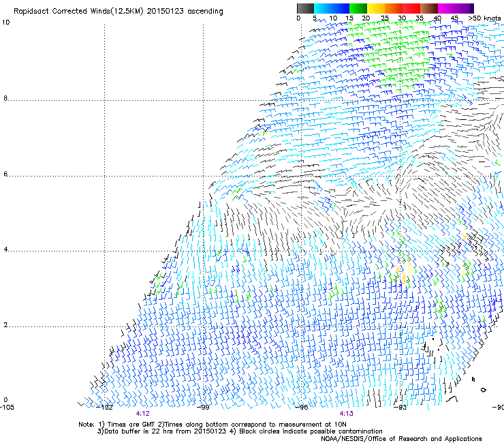504x443 pixels.
Task: Click legend tick label '25'
Action: point(385,18)
